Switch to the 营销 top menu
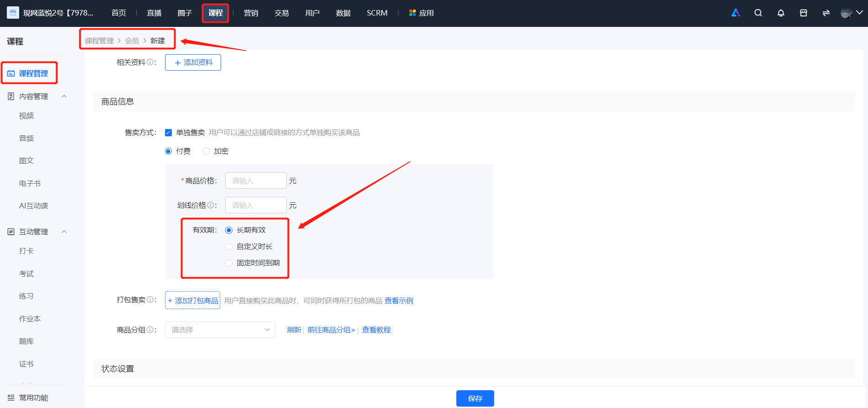Viewport: 868px width, 408px height. (251, 13)
